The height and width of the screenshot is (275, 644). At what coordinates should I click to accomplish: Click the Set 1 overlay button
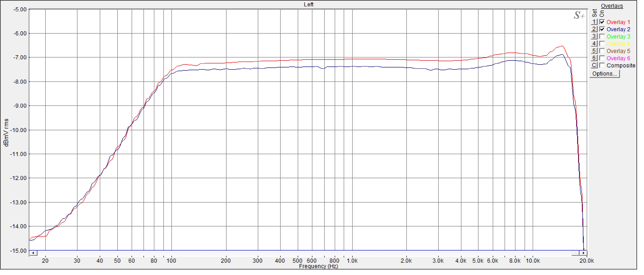594,22
